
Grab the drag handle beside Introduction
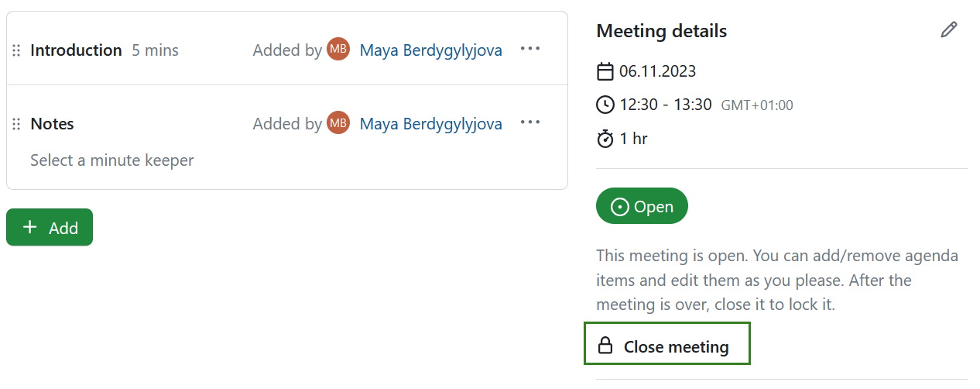16,50
